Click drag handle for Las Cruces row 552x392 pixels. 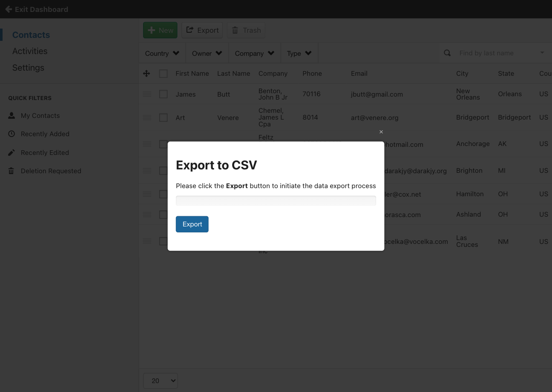(147, 241)
